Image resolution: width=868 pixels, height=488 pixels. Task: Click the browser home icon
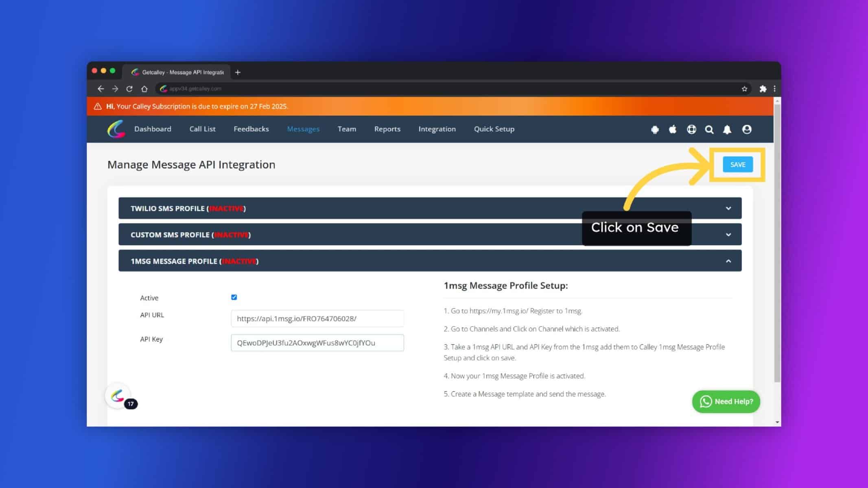click(144, 89)
